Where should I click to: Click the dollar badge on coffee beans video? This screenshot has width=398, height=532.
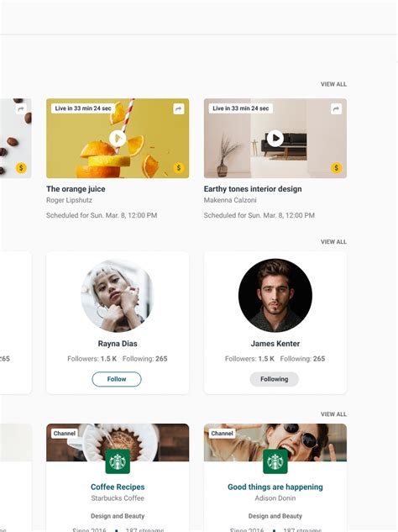pos(21,167)
